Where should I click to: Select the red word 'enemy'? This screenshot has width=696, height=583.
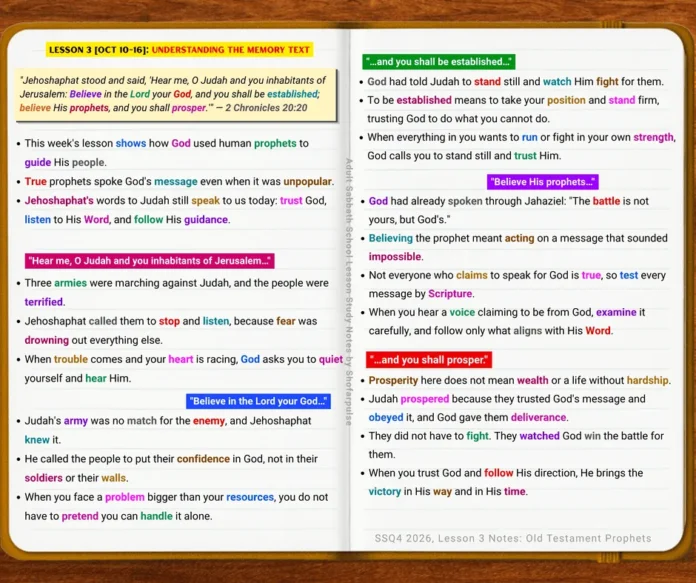click(x=209, y=421)
